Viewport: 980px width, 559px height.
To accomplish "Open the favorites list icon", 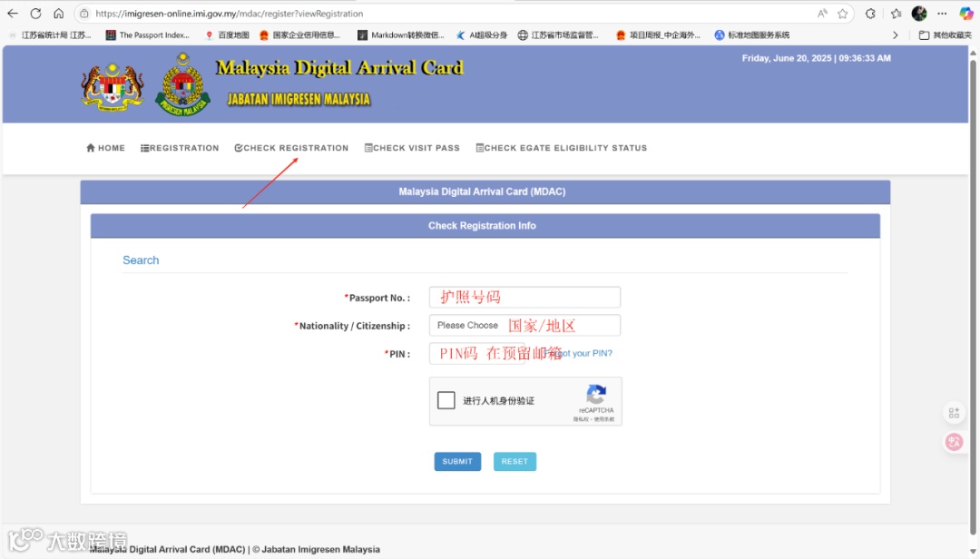I will click(x=897, y=13).
